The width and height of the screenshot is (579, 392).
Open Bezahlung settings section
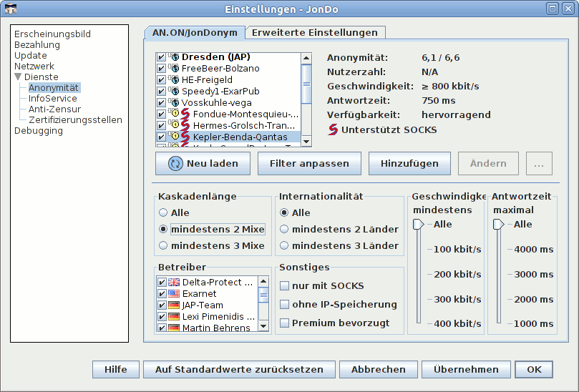pos(37,44)
